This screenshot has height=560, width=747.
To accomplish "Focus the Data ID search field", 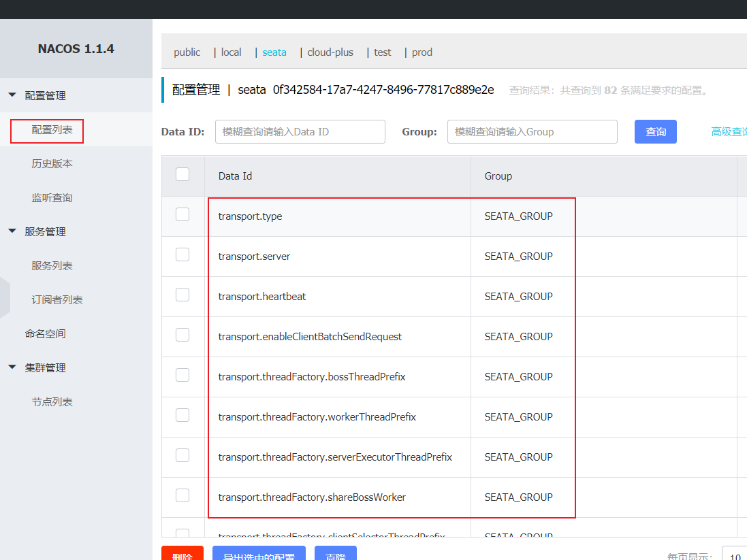I will pyautogui.click(x=300, y=132).
